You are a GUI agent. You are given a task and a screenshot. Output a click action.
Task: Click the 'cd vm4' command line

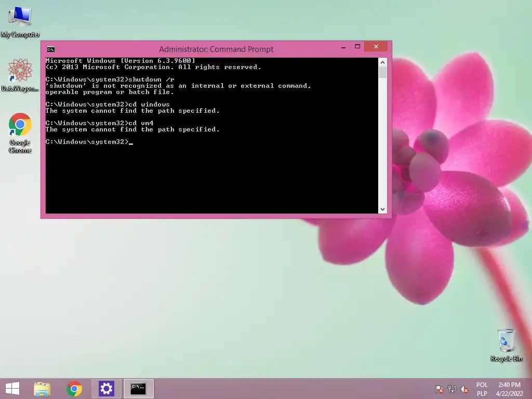click(x=99, y=123)
